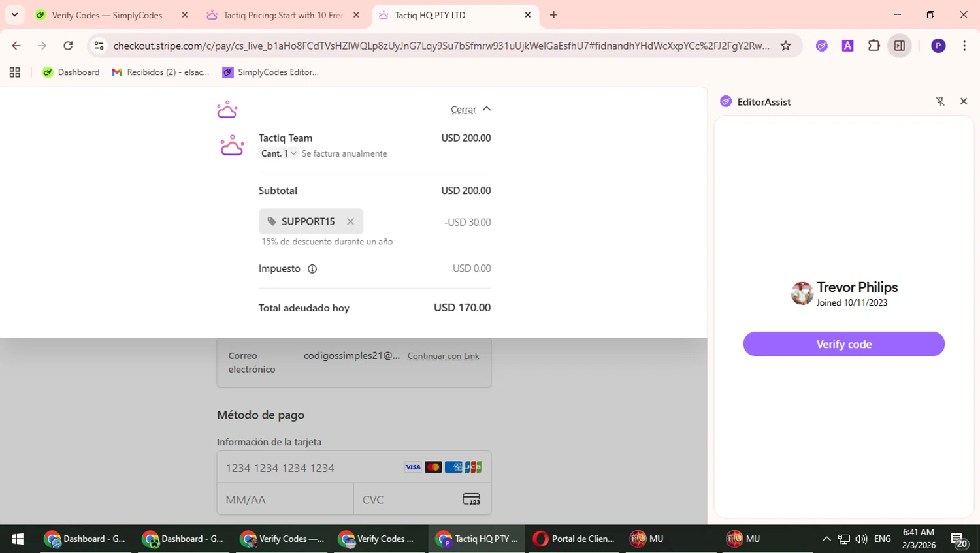Open network icon in system tray
Screen dimensions: 980x553
(x=844, y=539)
